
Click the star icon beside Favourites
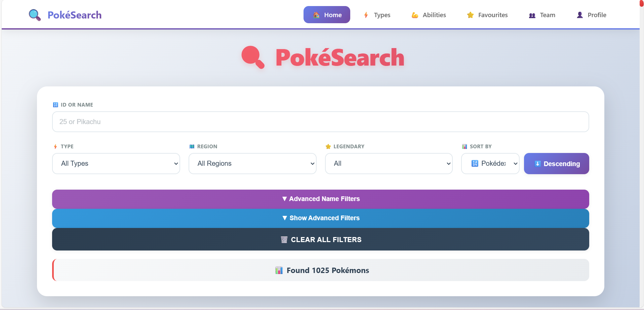point(470,15)
